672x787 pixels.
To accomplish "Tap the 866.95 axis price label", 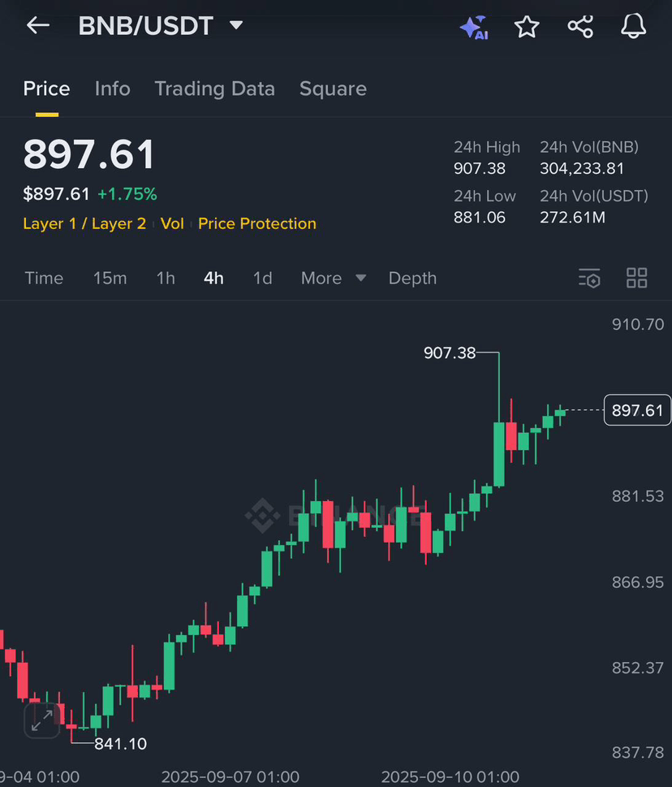I will (638, 582).
